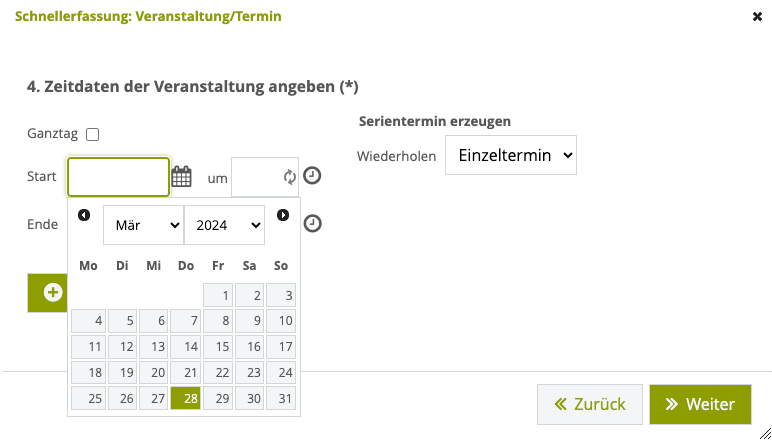Click the clock icon beside Start time
This screenshot has height=441, width=772.
312,176
